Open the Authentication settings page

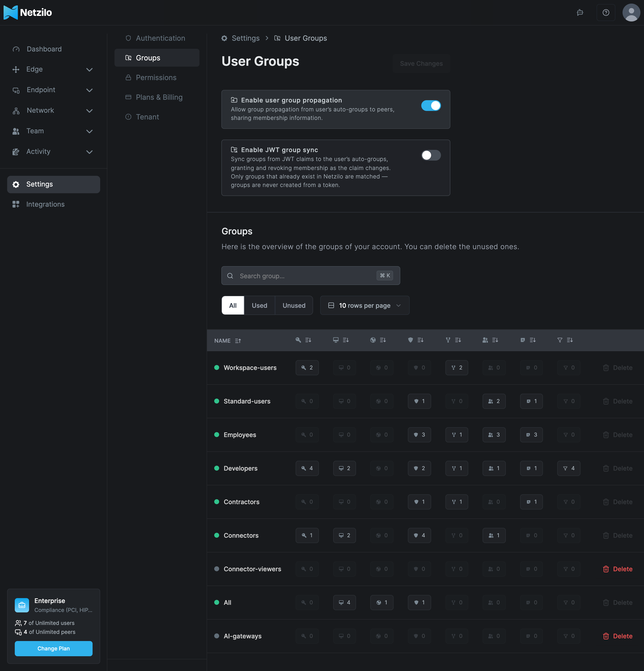coord(157,38)
